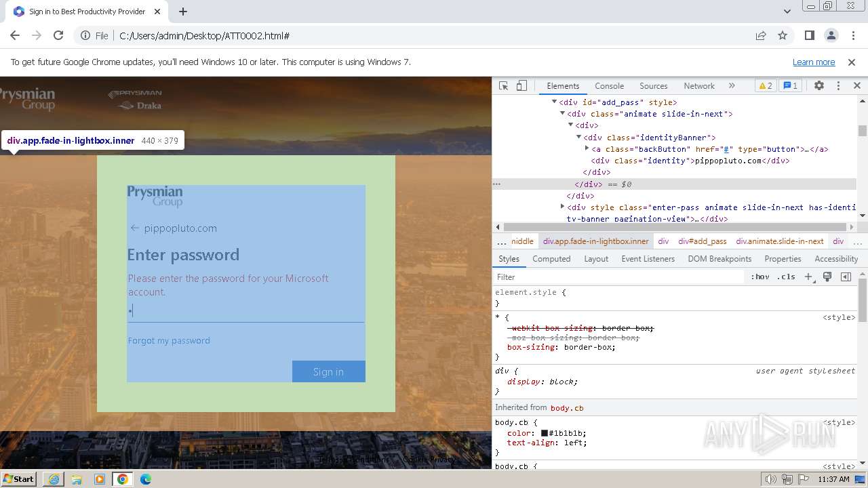
Task: Add a new style rule plus icon
Action: pos(808,277)
